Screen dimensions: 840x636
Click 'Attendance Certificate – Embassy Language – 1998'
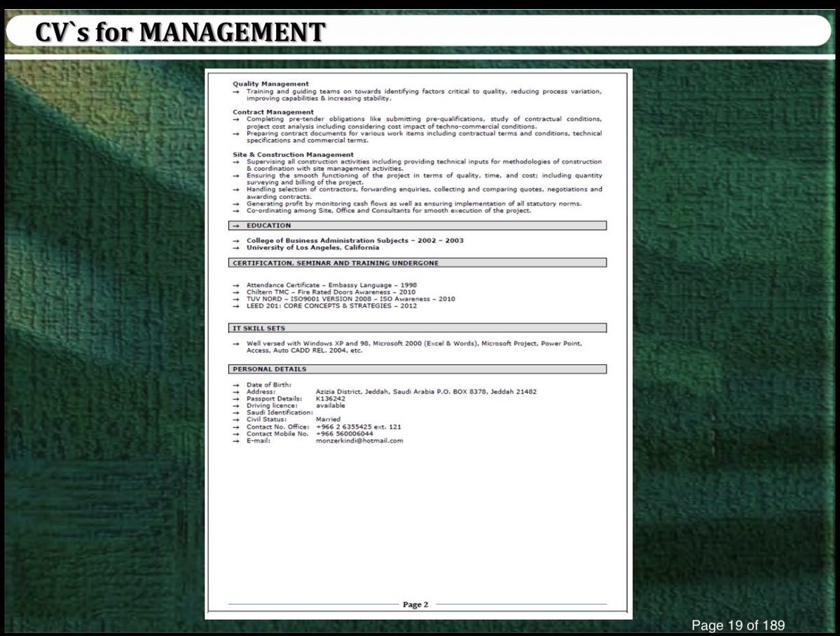click(331, 285)
